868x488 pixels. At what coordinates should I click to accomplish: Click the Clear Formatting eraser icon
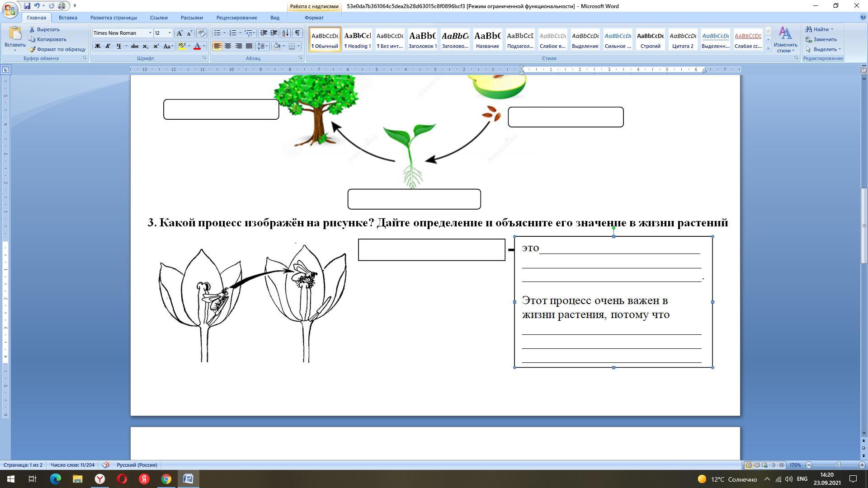point(202,33)
